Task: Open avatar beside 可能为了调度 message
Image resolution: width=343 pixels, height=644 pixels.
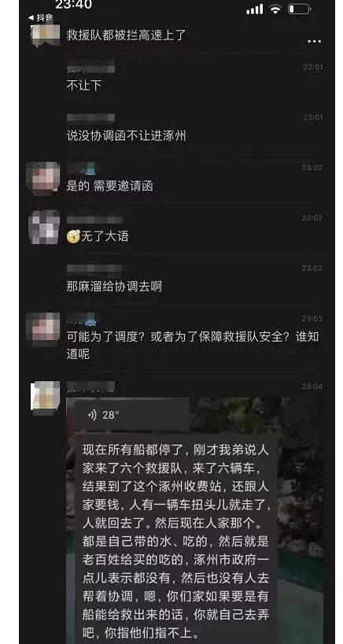Action: pyautogui.click(x=42, y=329)
